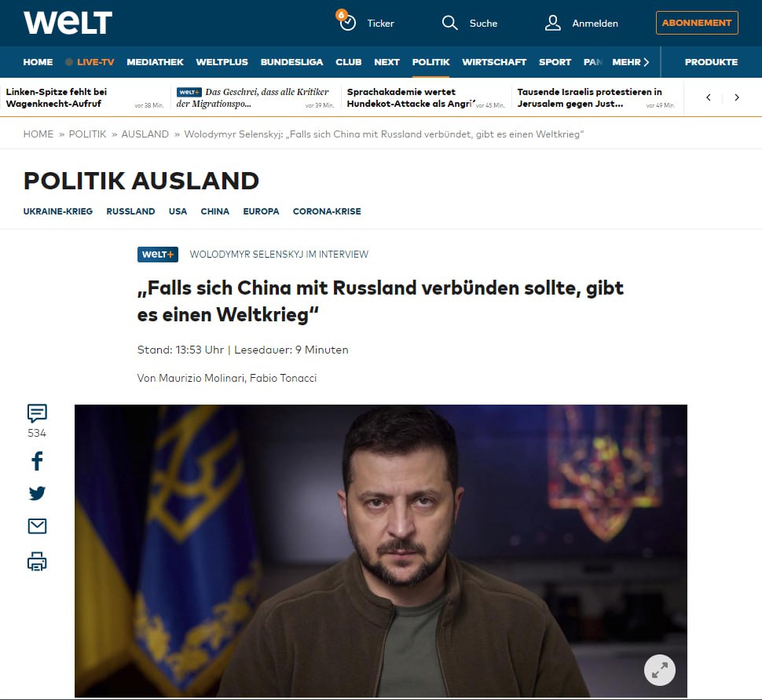Screen dimensions: 762x700
Task: Share article via Twitter icon
Action: (37, 493)
